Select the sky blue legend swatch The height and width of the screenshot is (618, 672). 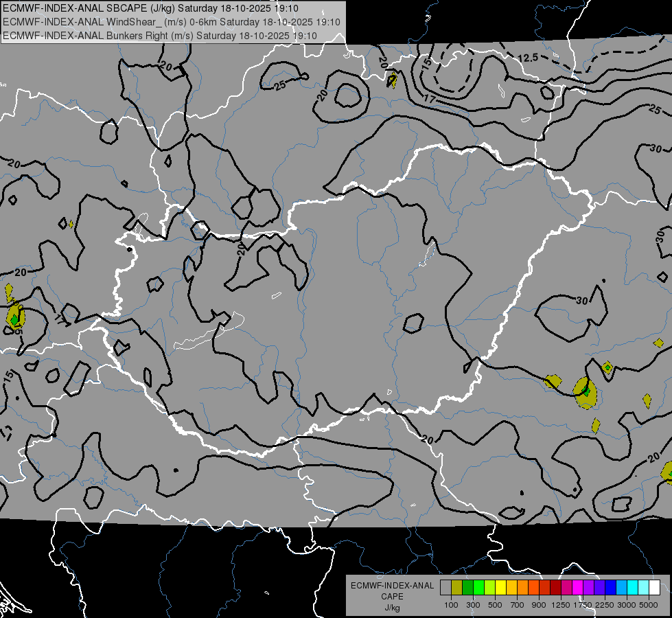[x=621, y=588]
